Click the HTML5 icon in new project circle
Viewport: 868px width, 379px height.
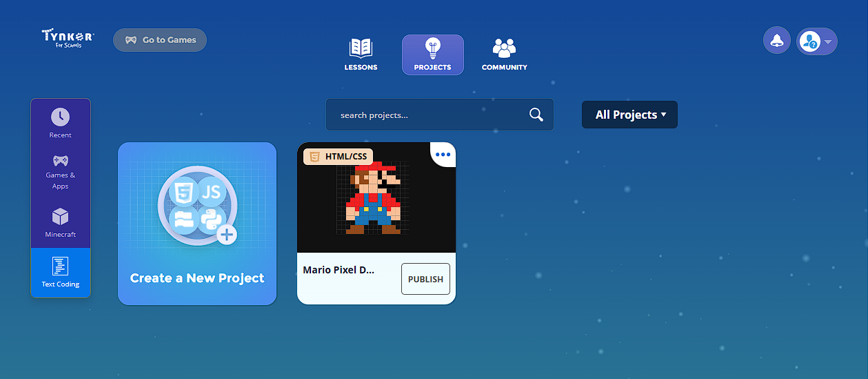(x=183, y=191)
